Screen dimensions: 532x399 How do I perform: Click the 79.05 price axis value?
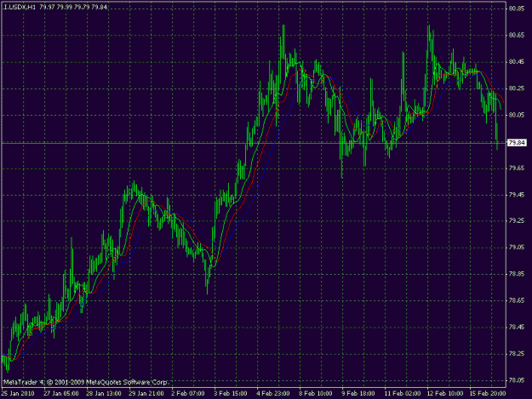click(517, 248)
